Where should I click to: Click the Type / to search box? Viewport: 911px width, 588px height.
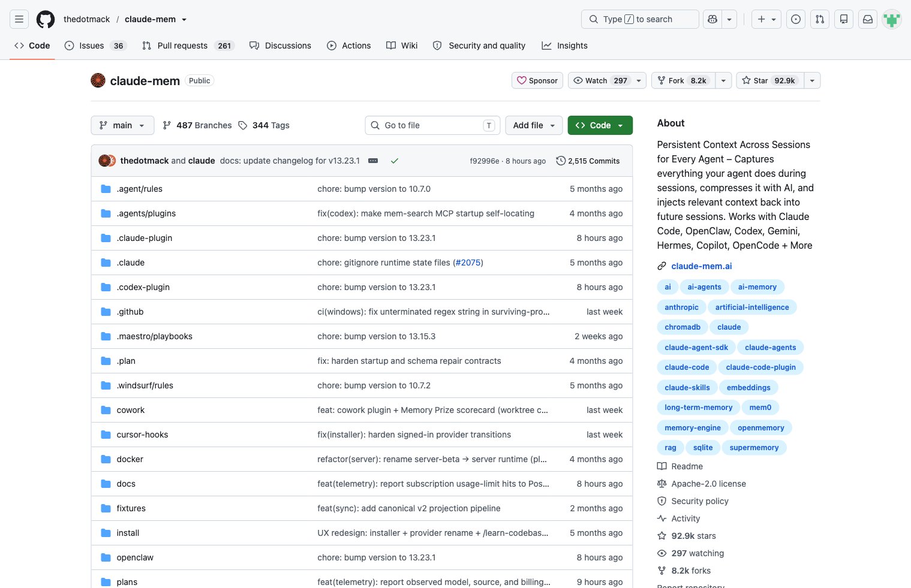pyautogui.click(x=640, y=19)
